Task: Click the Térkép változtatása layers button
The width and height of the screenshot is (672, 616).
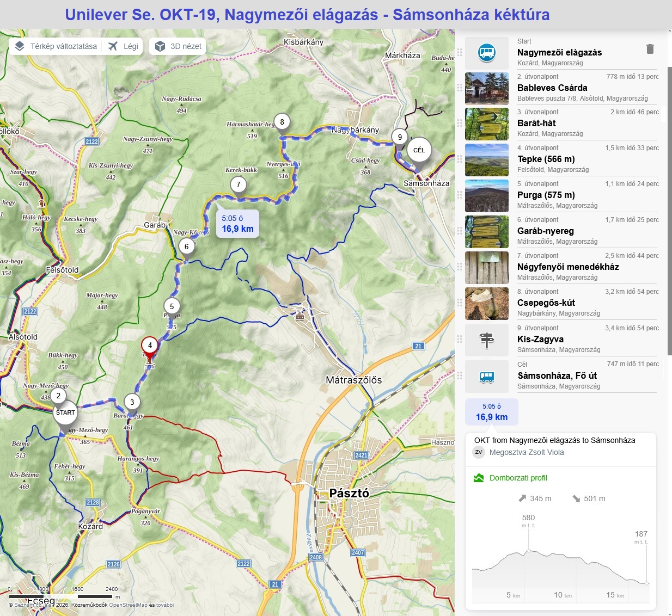Action: click(x=56, y=46)
